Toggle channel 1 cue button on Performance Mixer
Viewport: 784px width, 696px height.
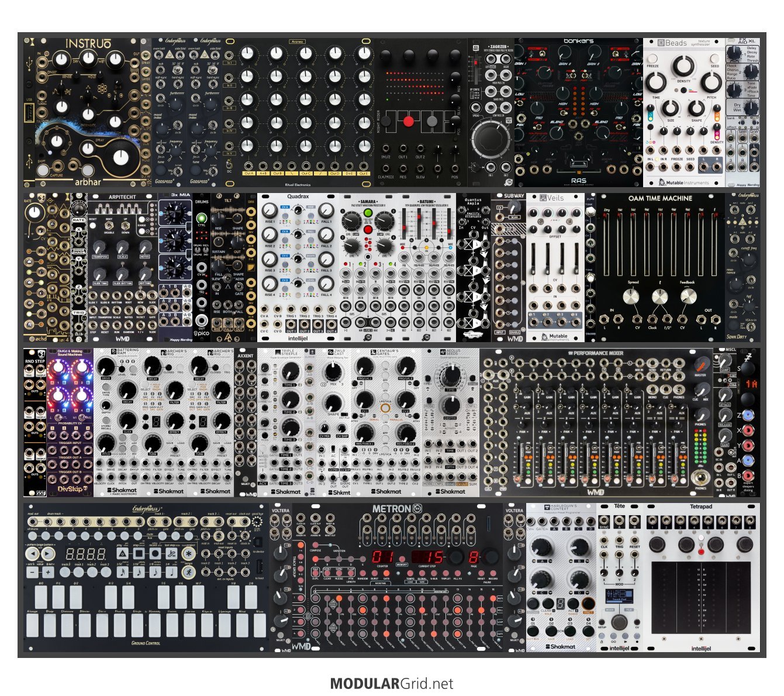coord(528,481)
